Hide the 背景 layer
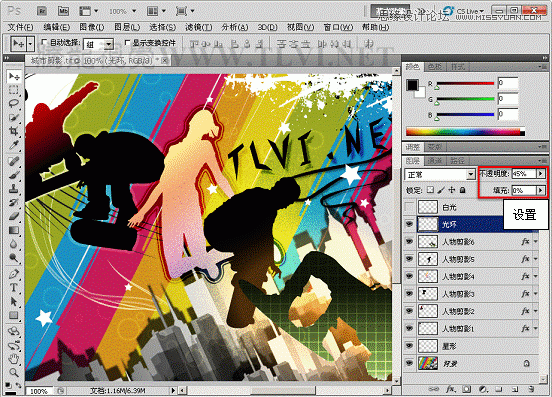552x397 pixels. [x=409, y=363]
